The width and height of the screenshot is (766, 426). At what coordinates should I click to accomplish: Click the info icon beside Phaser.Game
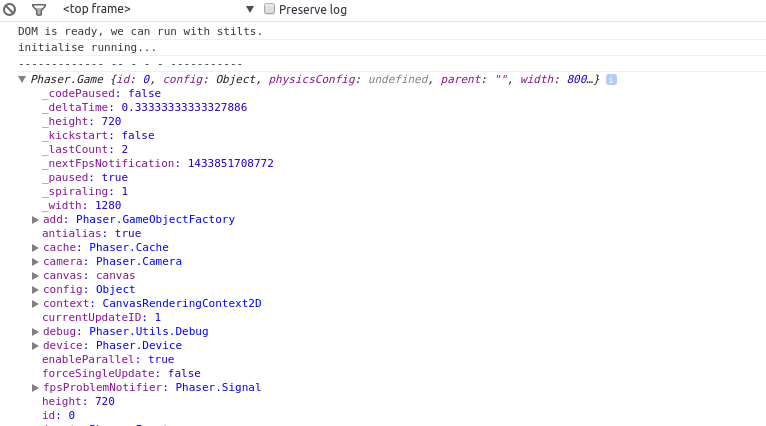(x=611, y=80)
